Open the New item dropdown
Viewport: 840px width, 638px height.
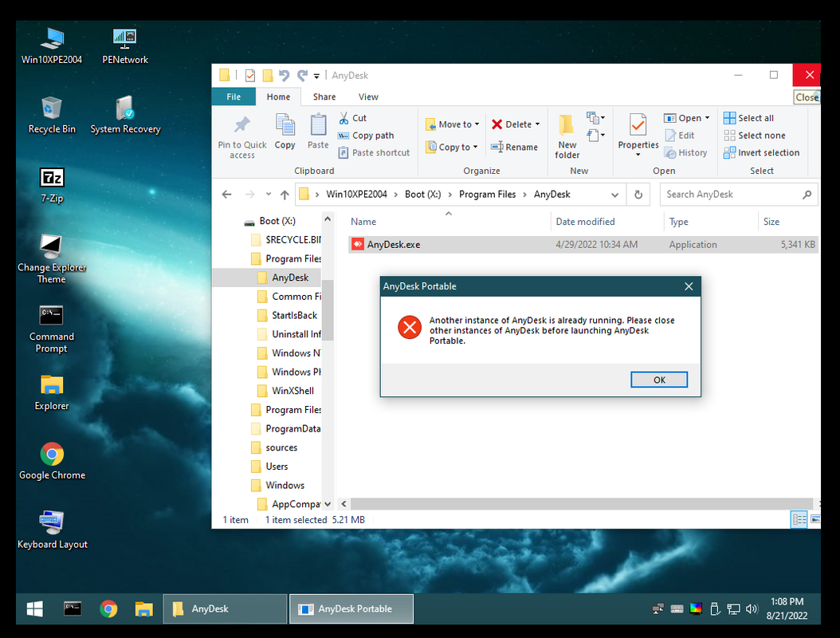point(595,117)
